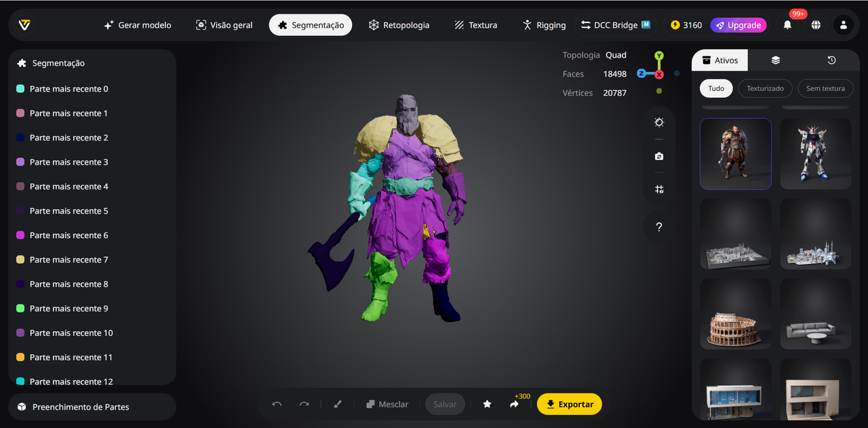
Task: Open the layers stack tab
Action: 776,60
